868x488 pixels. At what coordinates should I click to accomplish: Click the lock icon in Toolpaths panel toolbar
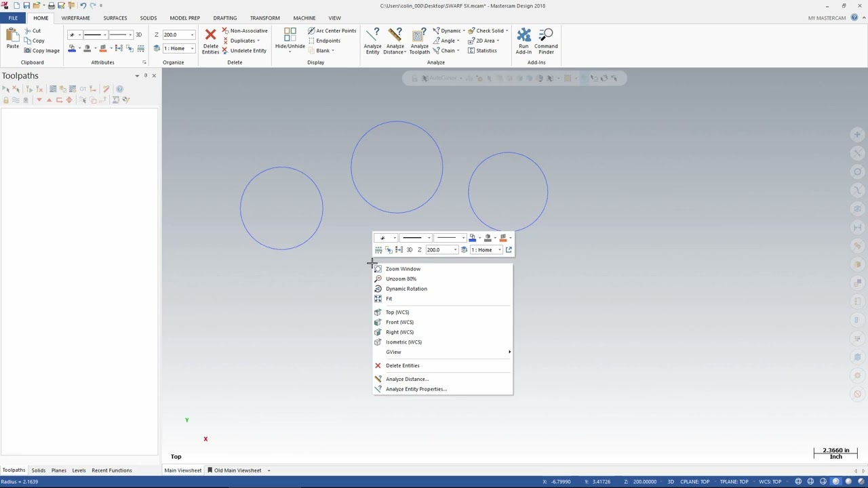6,100
